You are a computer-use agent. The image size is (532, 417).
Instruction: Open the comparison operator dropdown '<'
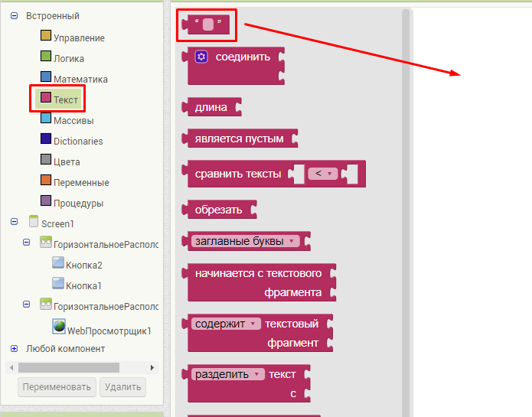[x=323, y=174]
